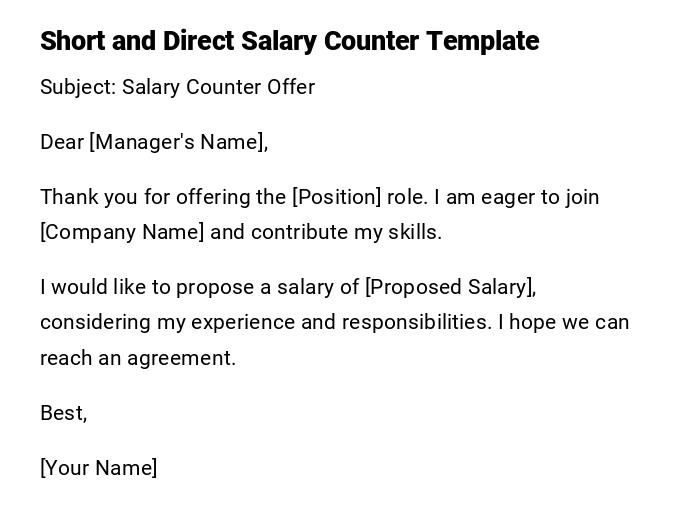Select the [Proposed Salary] placeholder

(450, 287)
